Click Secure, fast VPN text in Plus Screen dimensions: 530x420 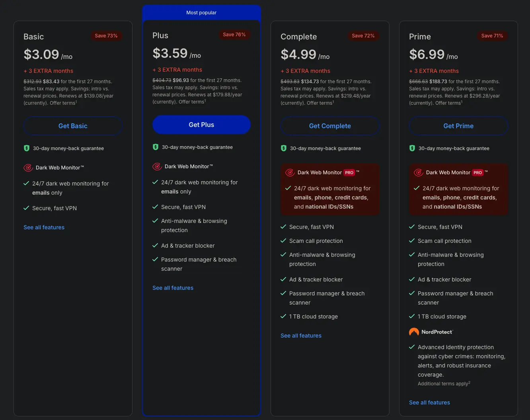[x=183, y=207]
